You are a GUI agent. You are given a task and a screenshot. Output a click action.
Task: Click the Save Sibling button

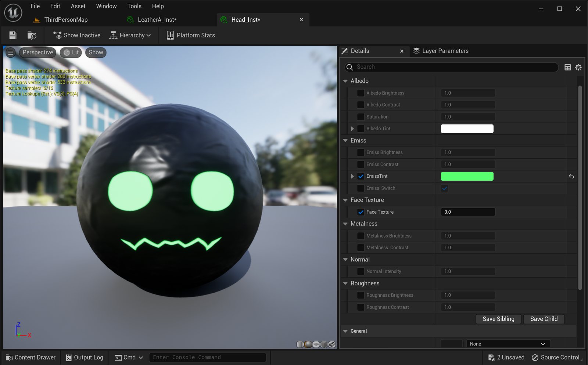(498, 319)
